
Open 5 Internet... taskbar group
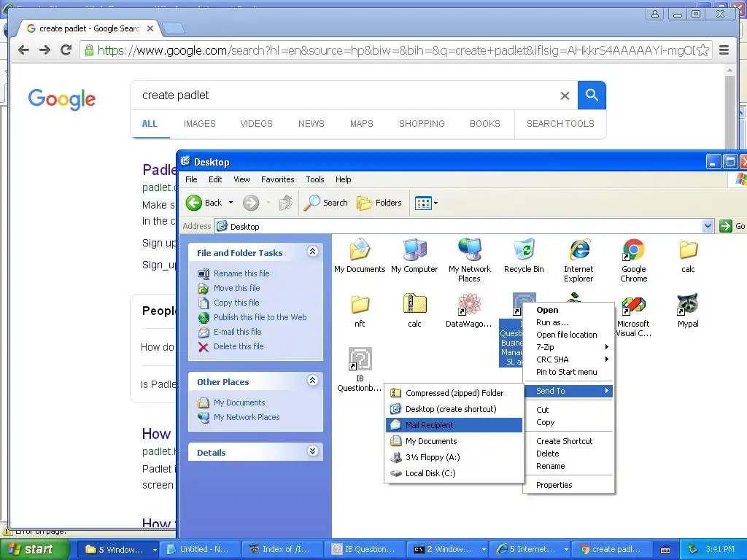coord(532,549)
